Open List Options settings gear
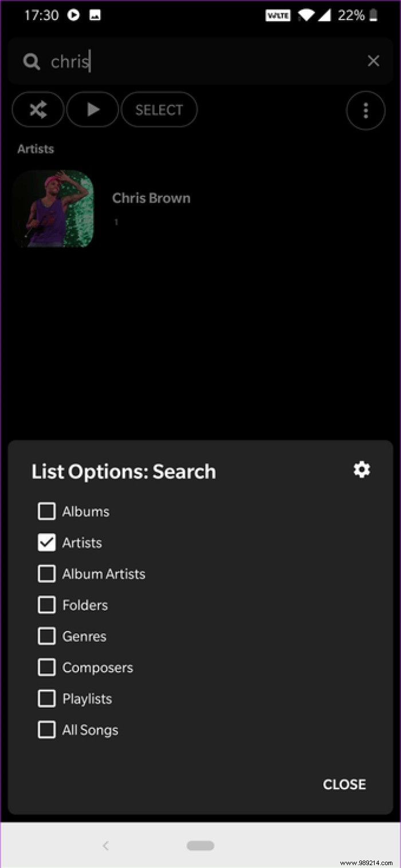 pyautogui.click(x=361, y=470)
